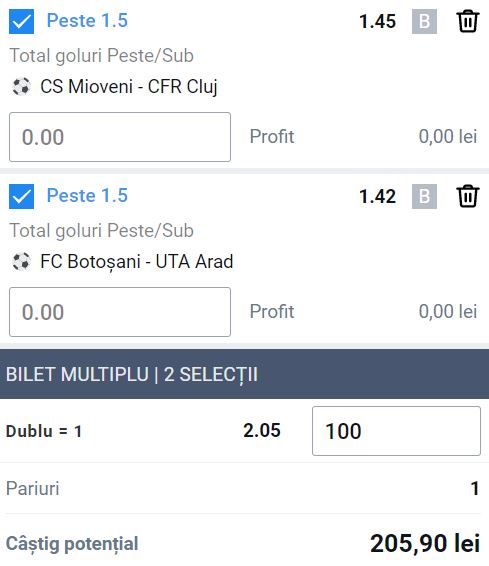Click the Dublu = 1 row label

(44, 431)
